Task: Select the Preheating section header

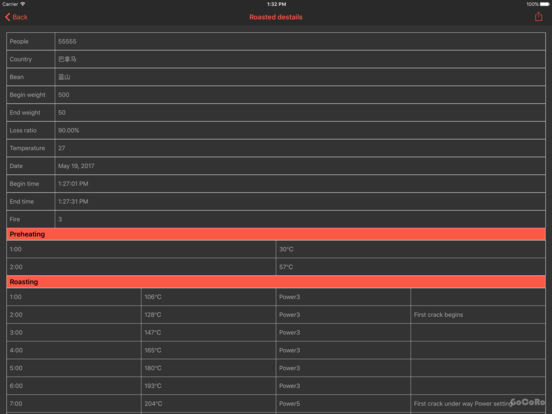Action: pos(276,234)
